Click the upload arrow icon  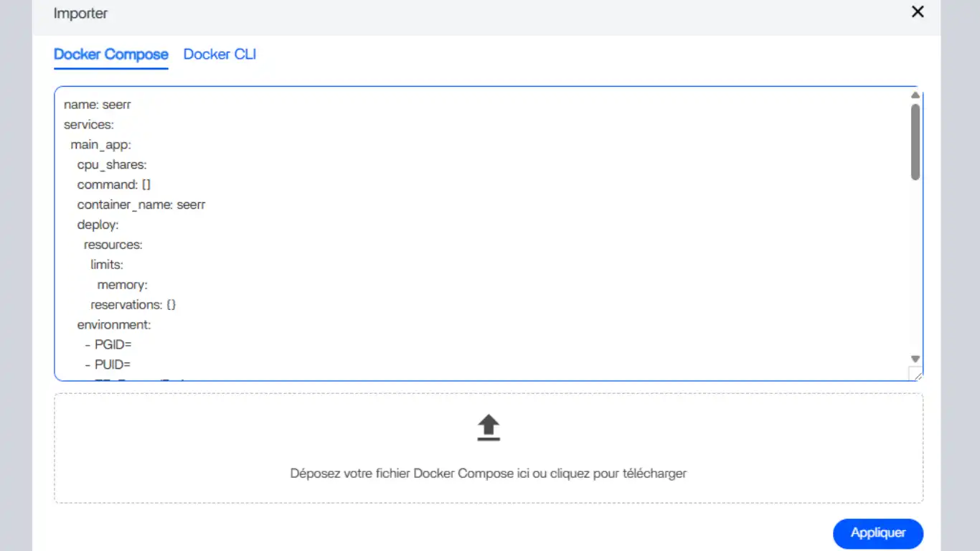(x=489, y=428)
